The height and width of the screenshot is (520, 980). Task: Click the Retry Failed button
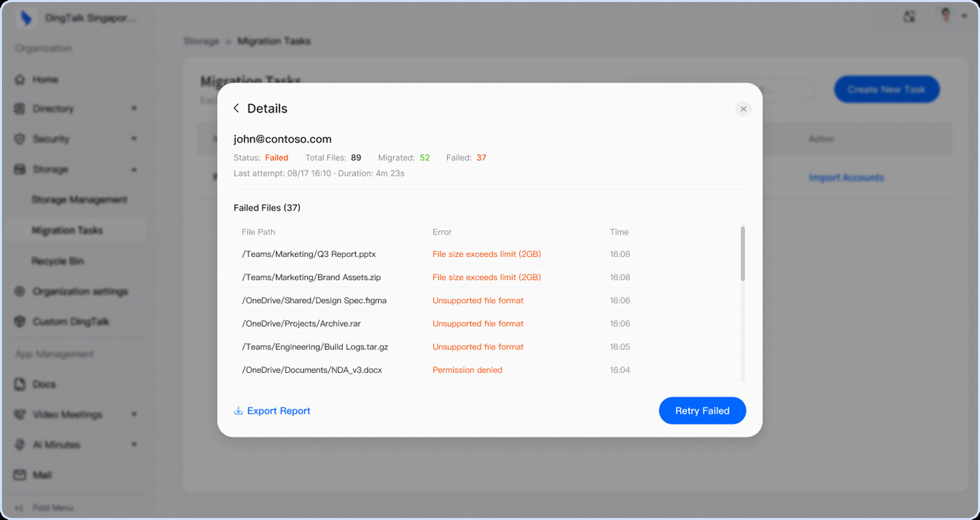tap(702, 411)
